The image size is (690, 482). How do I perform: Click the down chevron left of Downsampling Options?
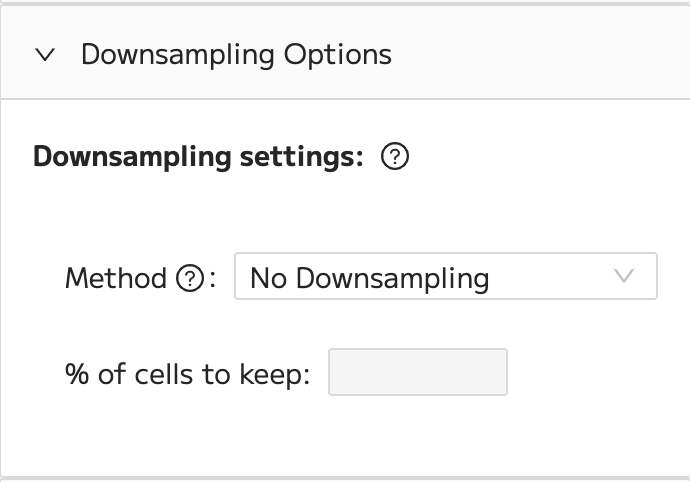coord(45,55)
